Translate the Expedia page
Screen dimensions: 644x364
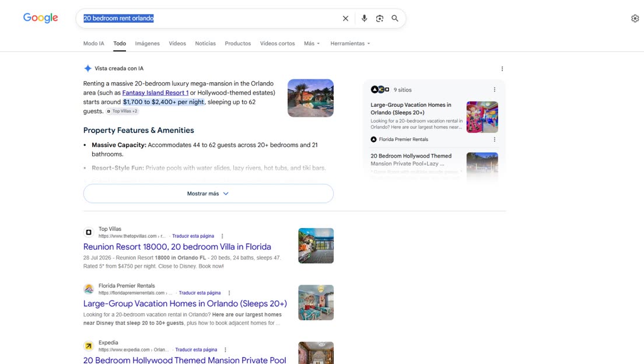point(196,349)
